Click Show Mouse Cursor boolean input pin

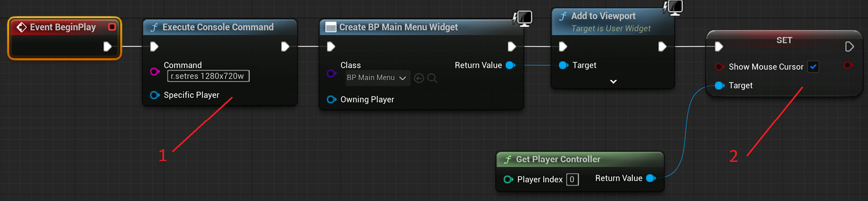[x=719, y=67]
